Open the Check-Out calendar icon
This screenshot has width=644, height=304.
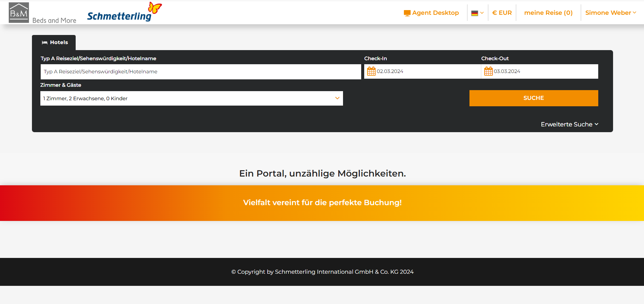click(x=488, y=71)
